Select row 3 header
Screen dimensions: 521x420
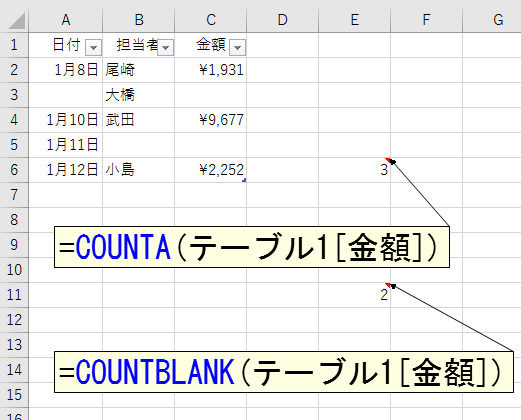coord(14,95)
